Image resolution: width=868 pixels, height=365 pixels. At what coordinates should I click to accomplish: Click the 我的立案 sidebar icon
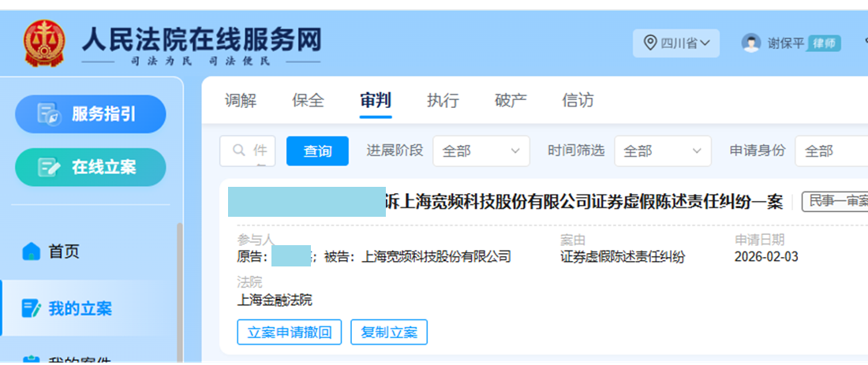pos(31,308)
